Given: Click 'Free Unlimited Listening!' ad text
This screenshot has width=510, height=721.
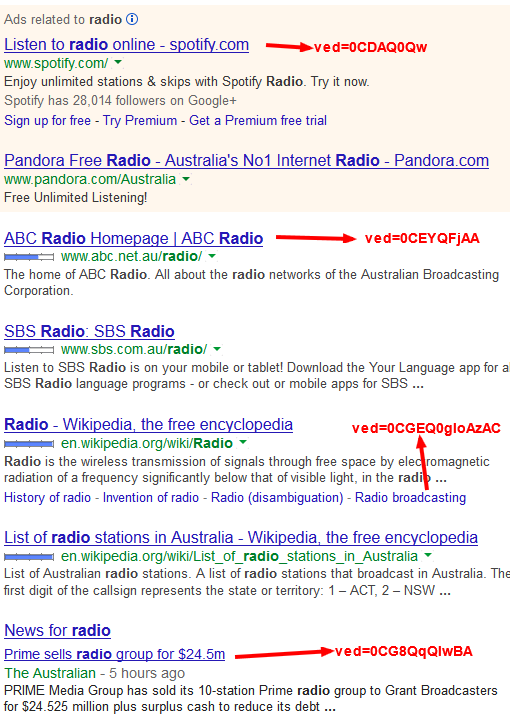Looking at the screenshot, I should (76, 198).
